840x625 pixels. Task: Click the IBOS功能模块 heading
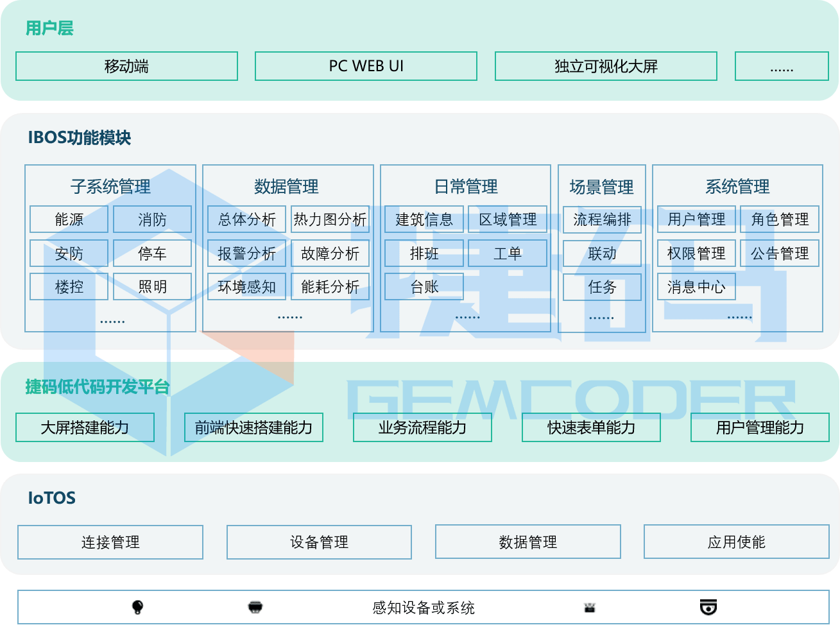(x=80, y=137)
